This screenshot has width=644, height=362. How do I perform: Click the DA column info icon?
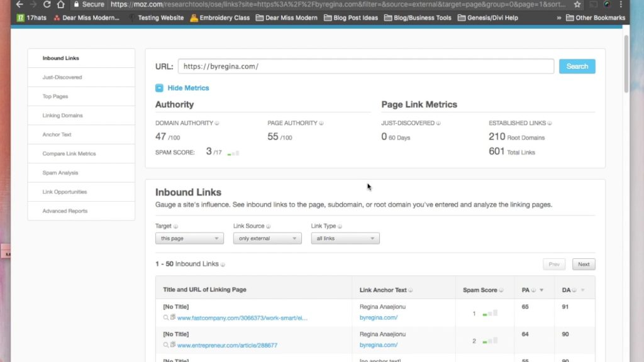574,290
